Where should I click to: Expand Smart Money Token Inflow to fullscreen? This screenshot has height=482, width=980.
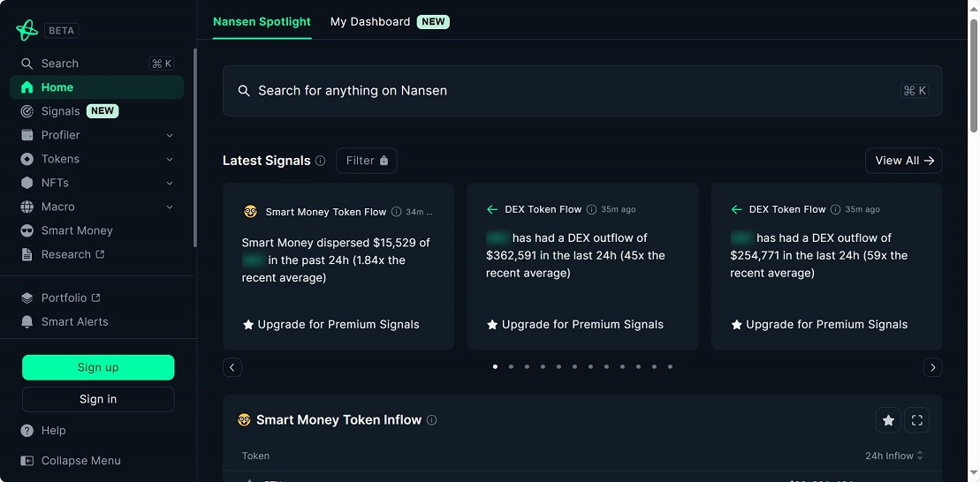(x=916, y=421)
